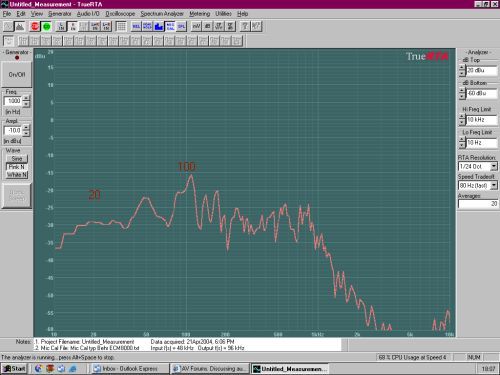
Task: Click the generator Freq input field
Action: click(13, 101)
